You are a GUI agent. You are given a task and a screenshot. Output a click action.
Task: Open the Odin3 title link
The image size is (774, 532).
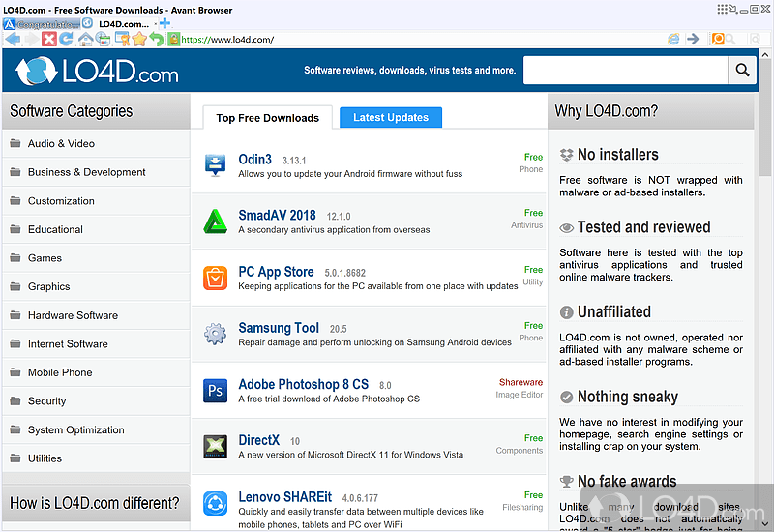point(254,160)
